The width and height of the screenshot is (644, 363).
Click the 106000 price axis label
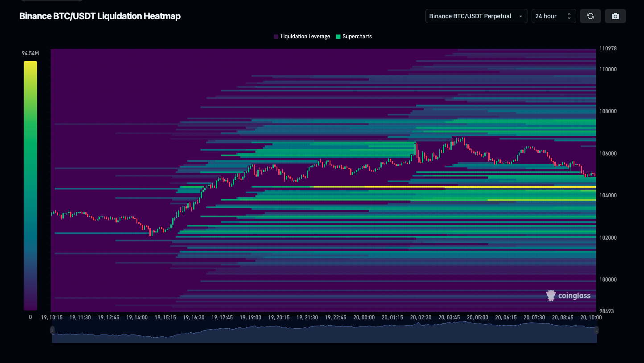coord(608,154)
